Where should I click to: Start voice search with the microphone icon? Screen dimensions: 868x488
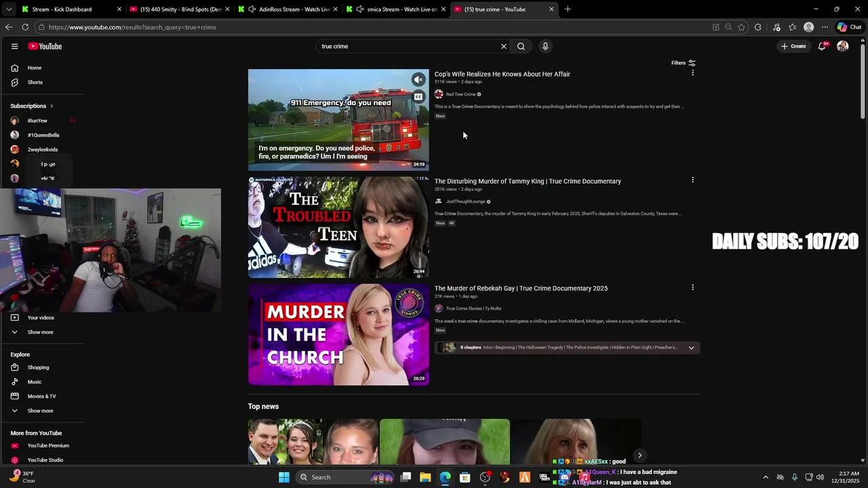click(545, 46)
